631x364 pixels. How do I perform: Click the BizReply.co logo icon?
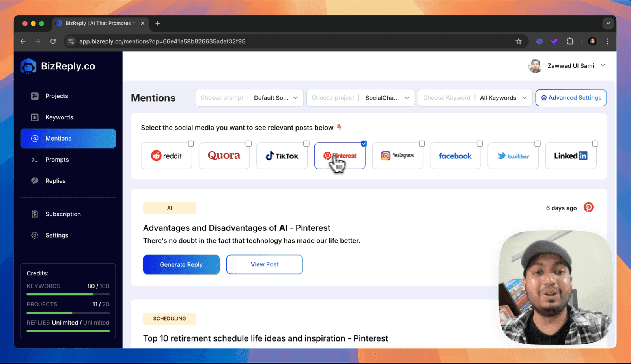[x=28, y=66]
